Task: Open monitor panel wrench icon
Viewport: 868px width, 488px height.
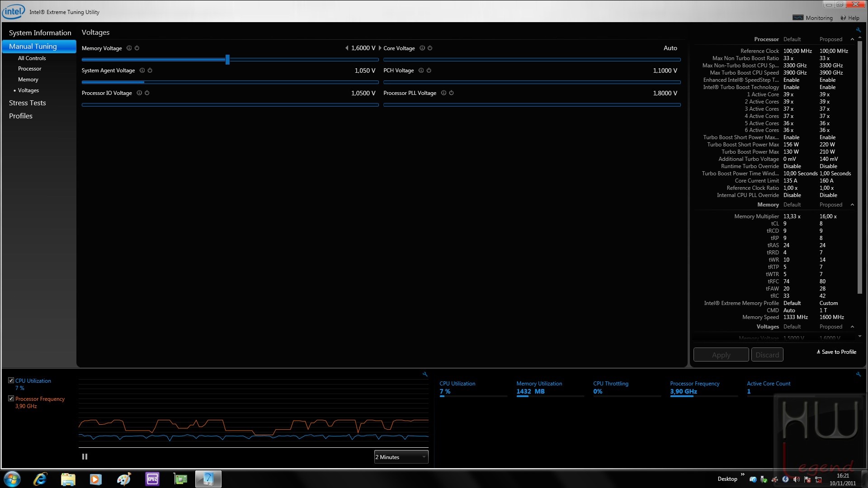Action: coord(859,374)
